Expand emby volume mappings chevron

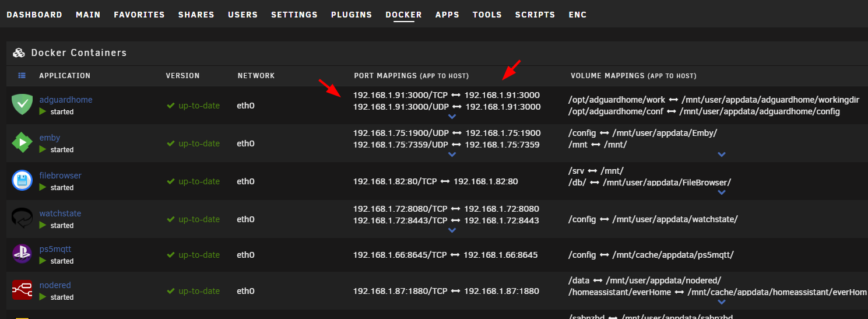(722, 155)
